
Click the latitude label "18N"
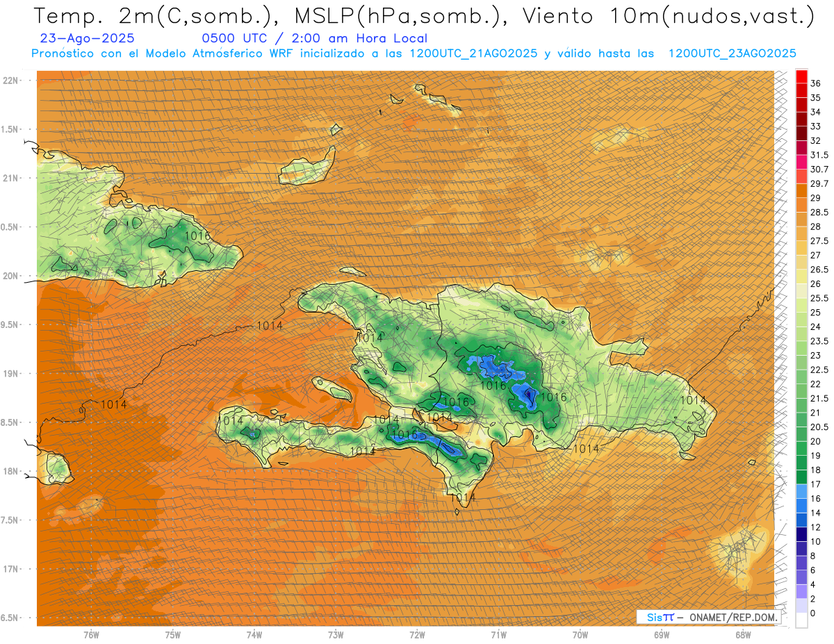(x=10, y=472)
